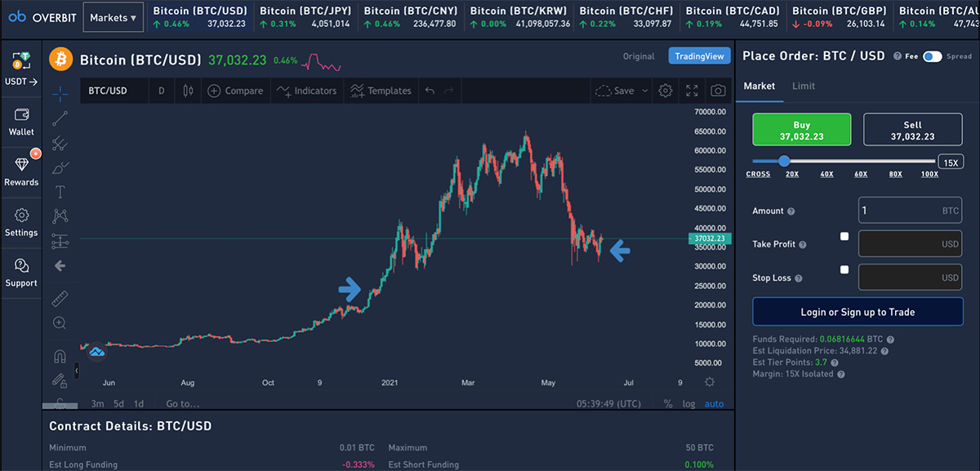This screenshot has width=980, height=471.
Task: Save the chart layout
Action: (614, 91)
